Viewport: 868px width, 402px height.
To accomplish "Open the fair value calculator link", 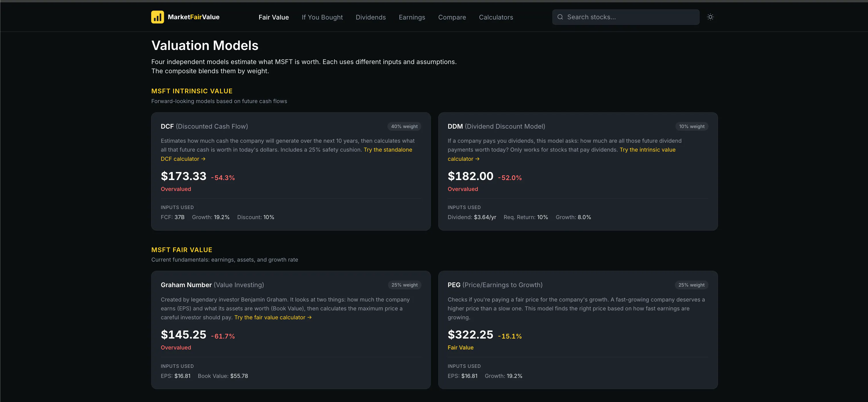I will click(273, 318).
